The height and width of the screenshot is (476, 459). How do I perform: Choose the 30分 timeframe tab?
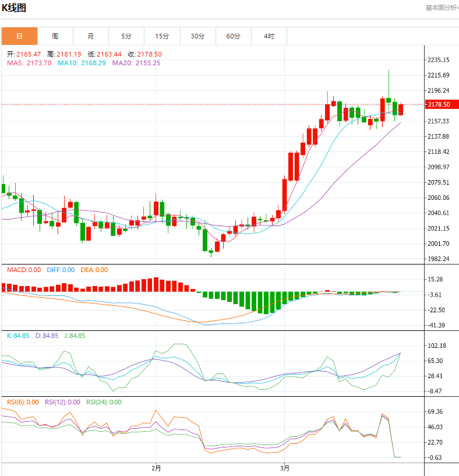point(197,36)
